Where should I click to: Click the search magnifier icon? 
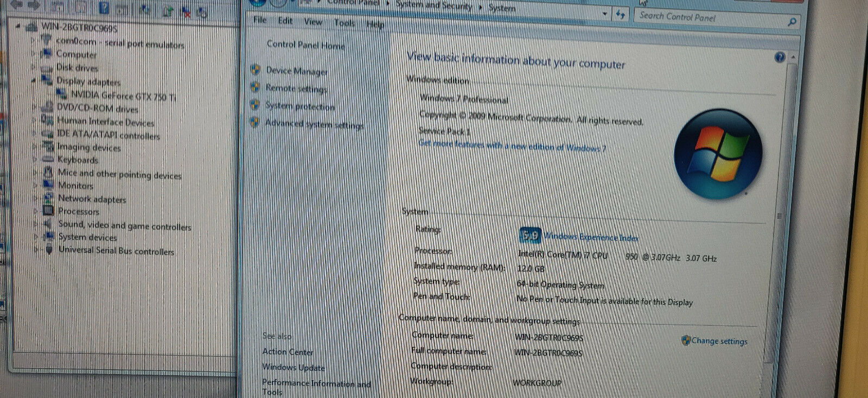[x=792, y=22]
